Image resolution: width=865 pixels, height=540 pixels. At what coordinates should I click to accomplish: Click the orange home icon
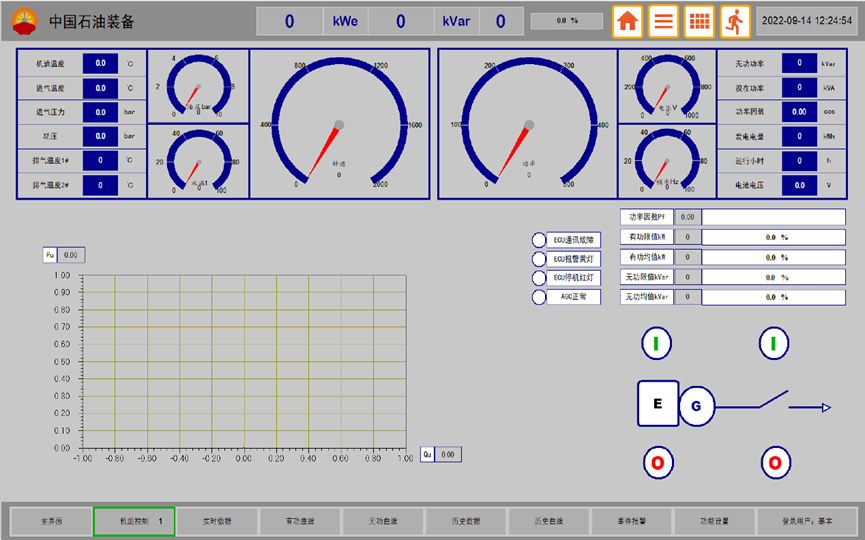coord(627,22)
